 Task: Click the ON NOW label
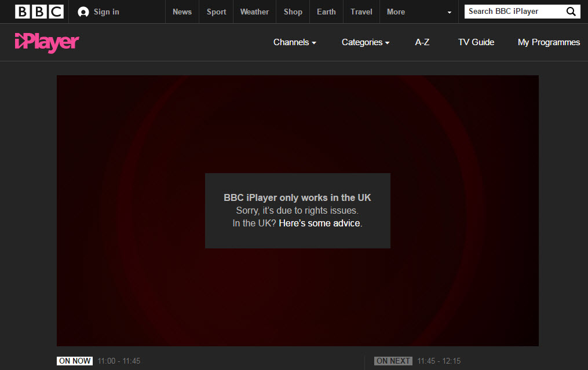click(75, 361)
